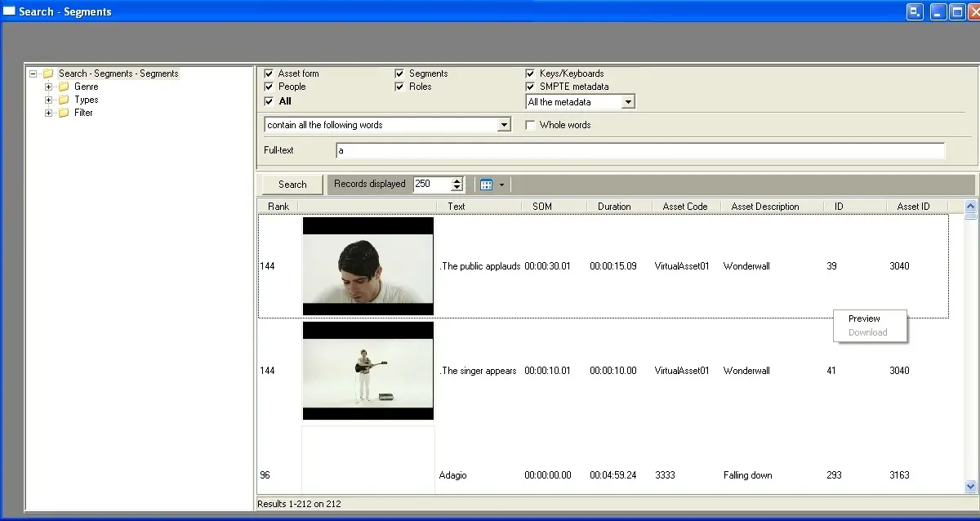Click into the Full-text input field
This screenshot has height=521, width=980.
639,150
